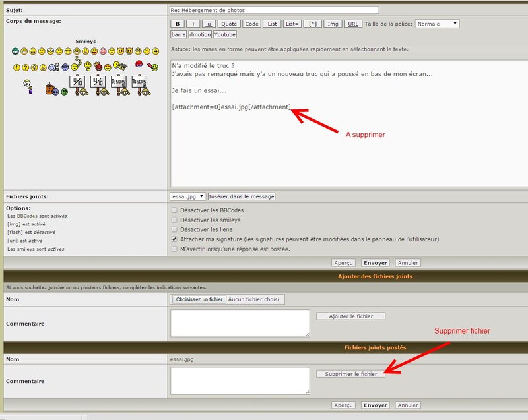This screenshot has width=528, height=420.
Task: Insert the exclamation mark smiley
Action: pyautogui.click(x=16, y=67)
